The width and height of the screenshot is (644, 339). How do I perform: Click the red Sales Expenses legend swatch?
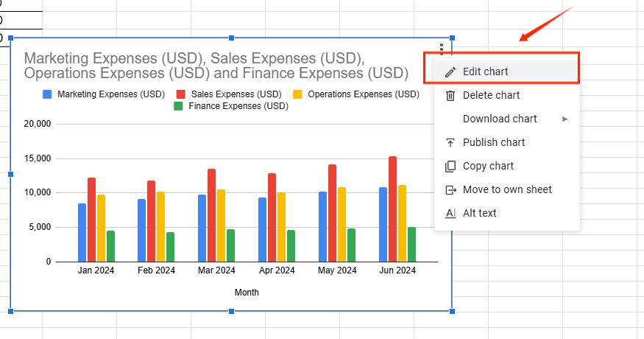click(180, 94)
